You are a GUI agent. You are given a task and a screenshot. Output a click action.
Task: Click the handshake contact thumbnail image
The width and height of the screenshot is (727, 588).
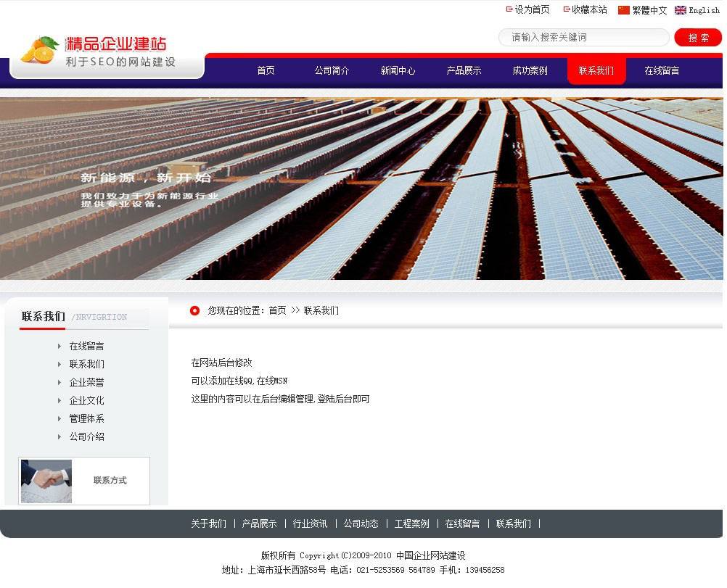(46, 481)
